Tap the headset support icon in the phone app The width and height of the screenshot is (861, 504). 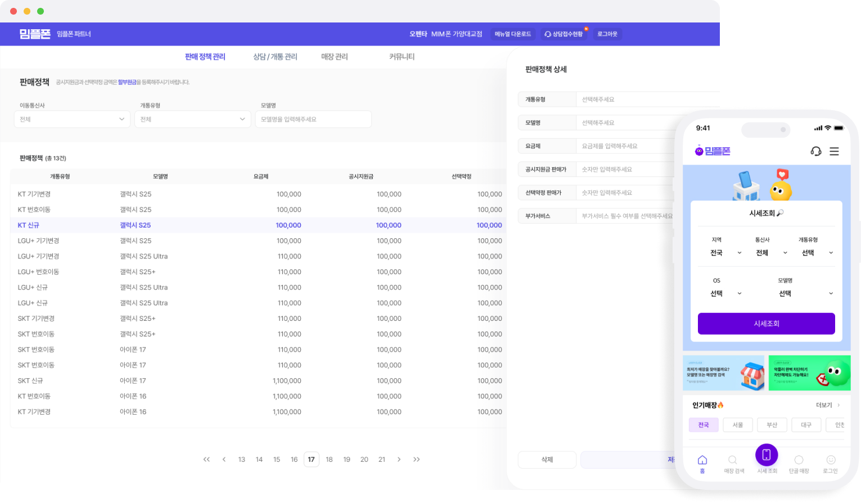point(815,151)
